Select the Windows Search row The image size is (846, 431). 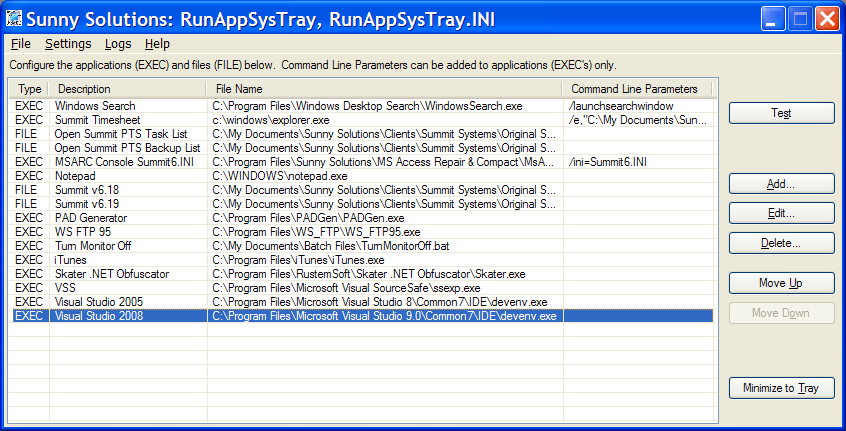[363, 106]
